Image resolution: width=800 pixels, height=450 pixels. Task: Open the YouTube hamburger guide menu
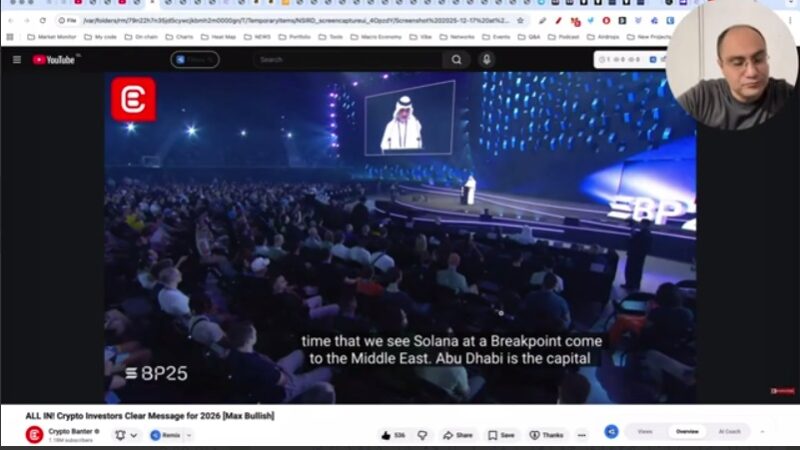coord(16,60)
